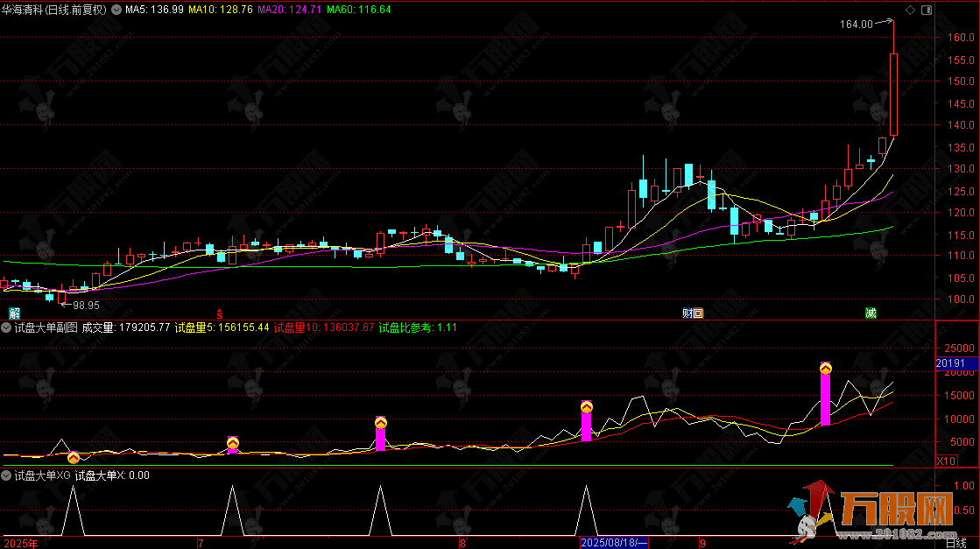Click the 解 marker below the candlesticks
This screenshot has height=549, width=980.
[14, 313]
